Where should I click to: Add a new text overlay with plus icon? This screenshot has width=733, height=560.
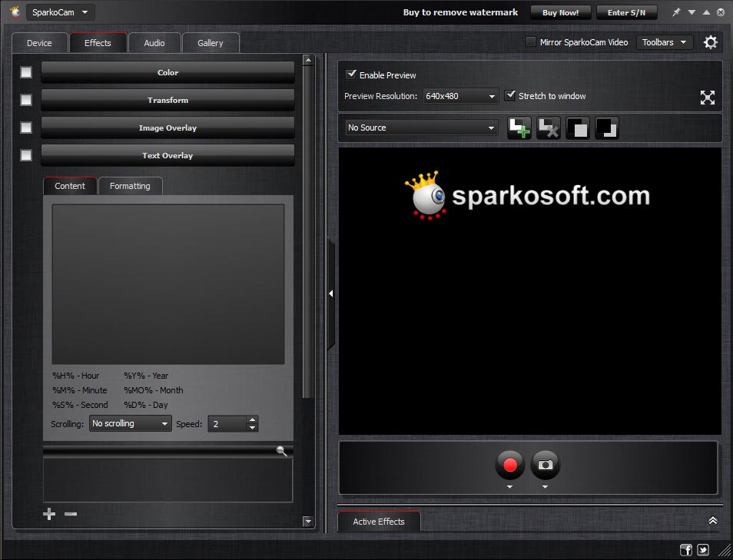49,514
